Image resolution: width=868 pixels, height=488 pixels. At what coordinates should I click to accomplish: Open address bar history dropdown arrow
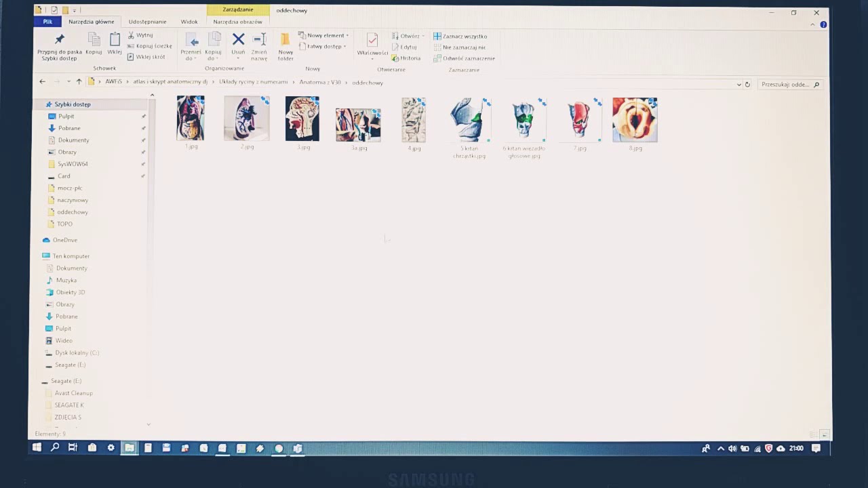pyautogui.click(x=738, y=85)
